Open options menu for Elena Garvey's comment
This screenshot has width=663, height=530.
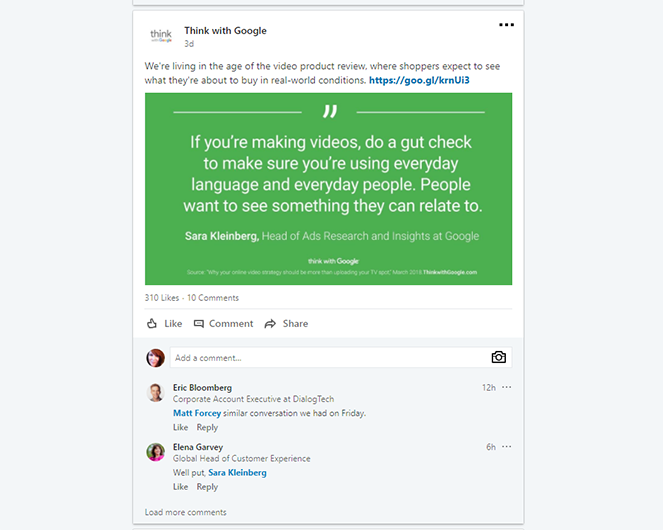click(x=507, y=446)
